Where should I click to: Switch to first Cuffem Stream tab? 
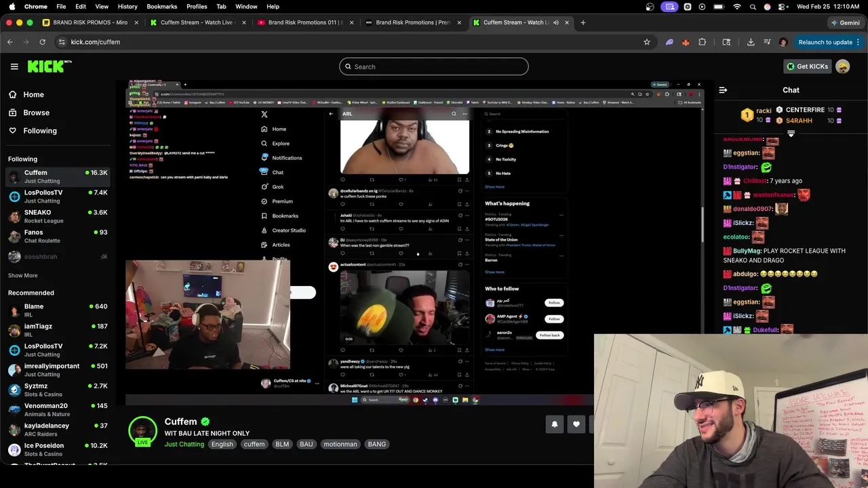pyautogui.click(x=197, y=22)
